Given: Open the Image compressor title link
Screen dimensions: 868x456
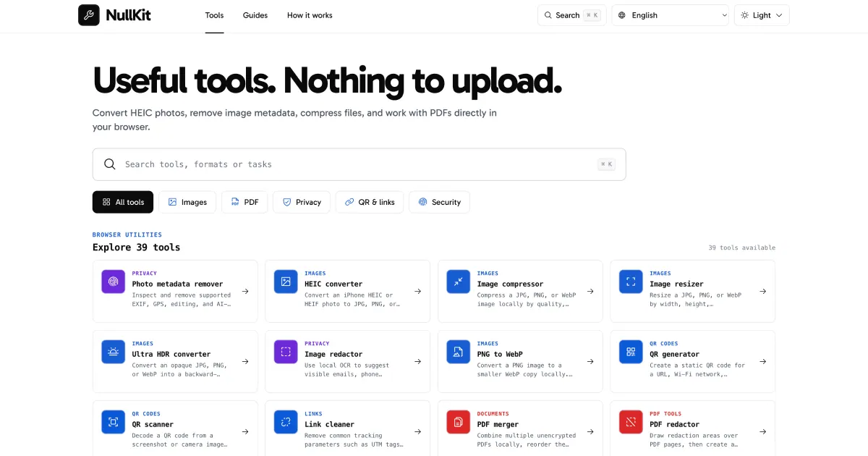Looking at the screenshot, I should coord(510,284).
